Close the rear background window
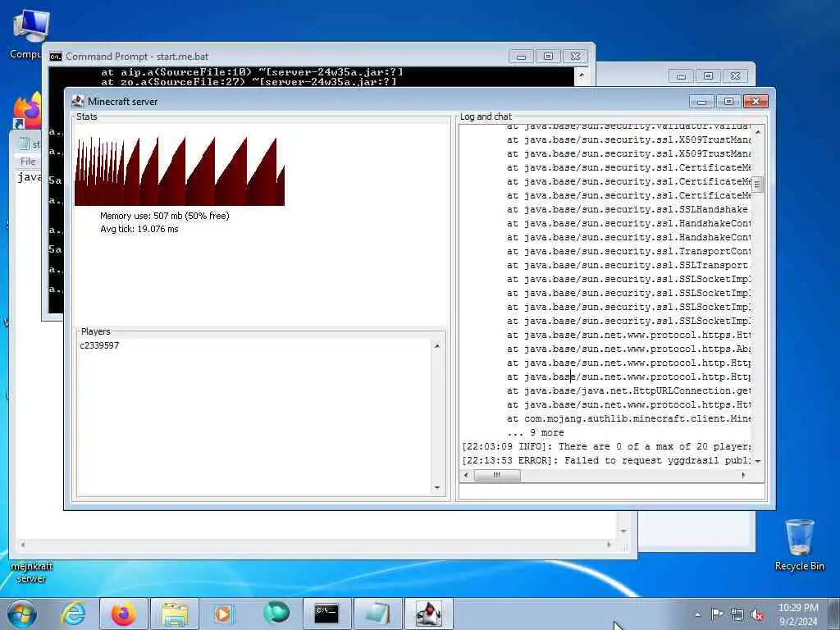This screenshot has width=840, height=630. click(736, 76)
